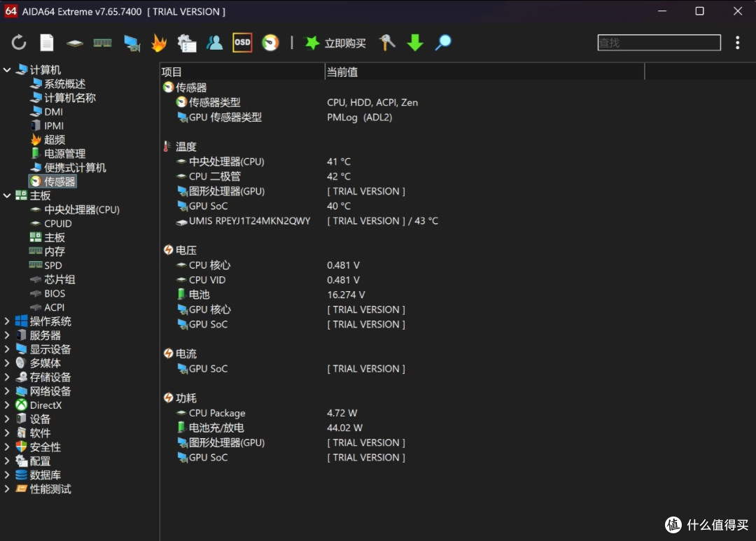Open the OSD panel icon
The image size is (756, 541).
242,43
